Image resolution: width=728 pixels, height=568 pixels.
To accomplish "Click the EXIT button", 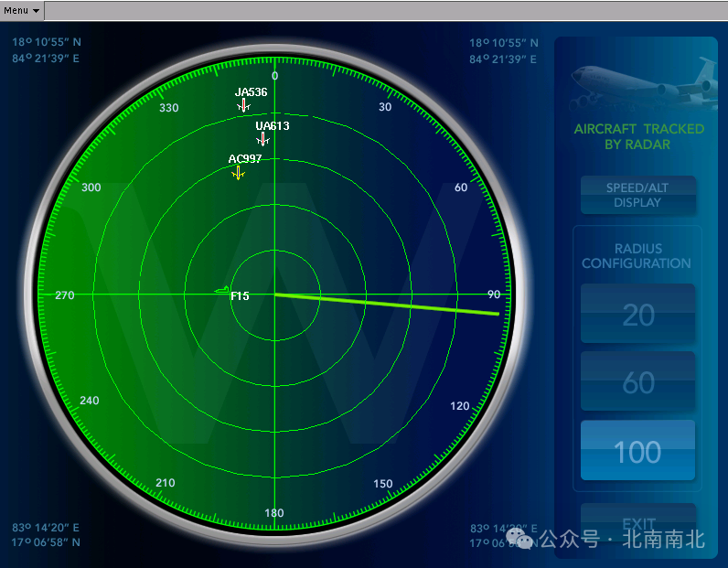I will (637, 524).
